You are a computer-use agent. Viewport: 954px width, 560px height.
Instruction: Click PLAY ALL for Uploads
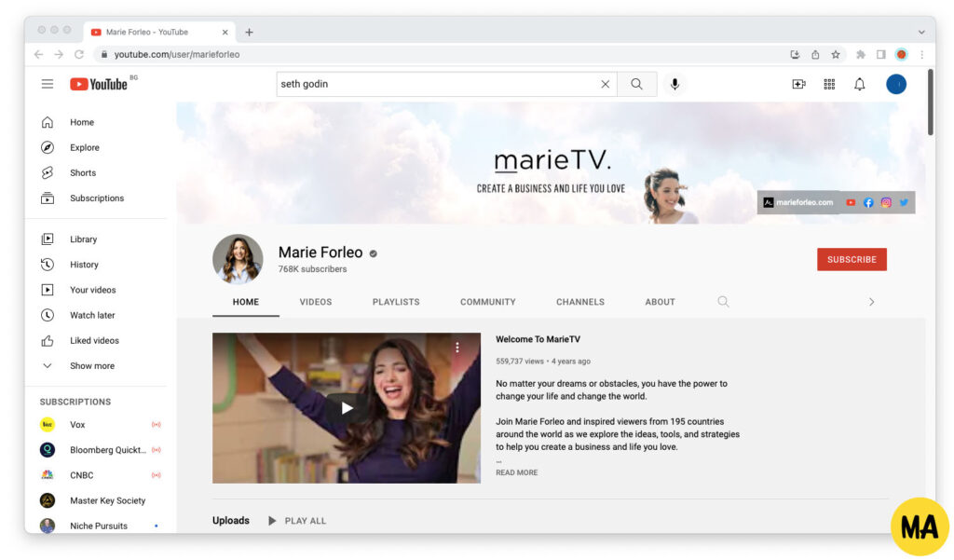click(297, 521)
